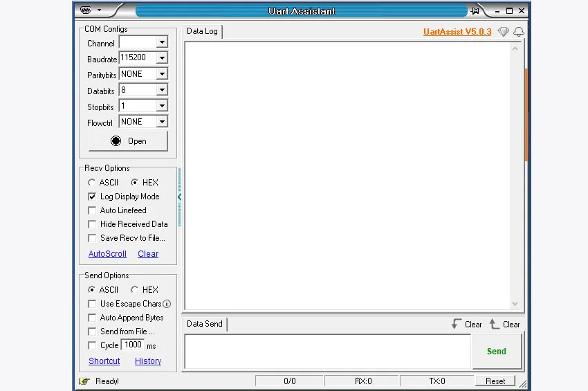The image size is (588, 391).
Task: Switch to the Data Log tab
Action: (202, 32)
